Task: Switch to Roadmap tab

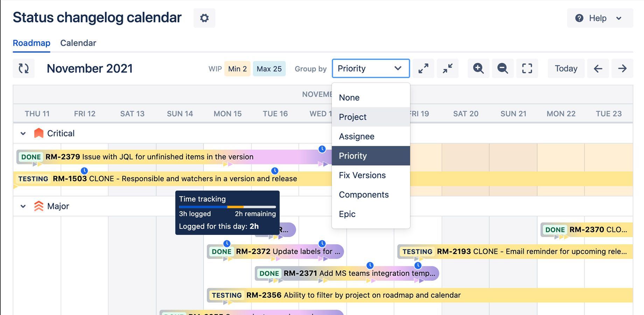Action: [31, 43]
